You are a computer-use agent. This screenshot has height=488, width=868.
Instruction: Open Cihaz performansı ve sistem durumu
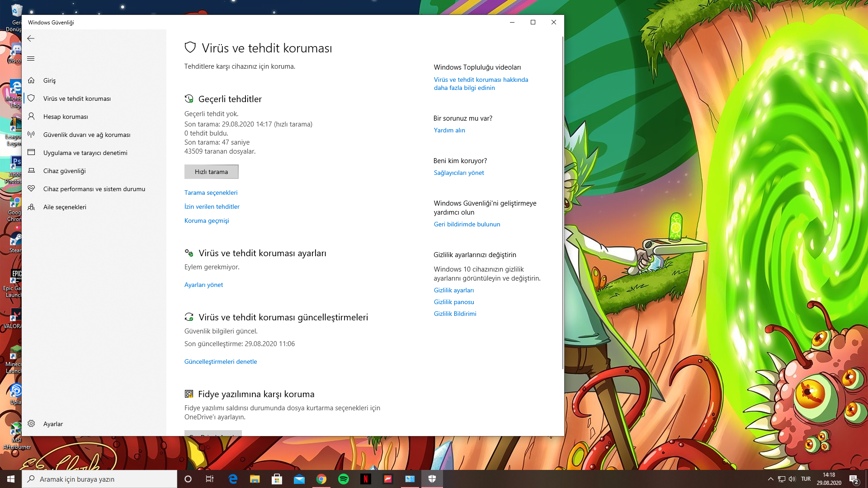pos(94,189)
